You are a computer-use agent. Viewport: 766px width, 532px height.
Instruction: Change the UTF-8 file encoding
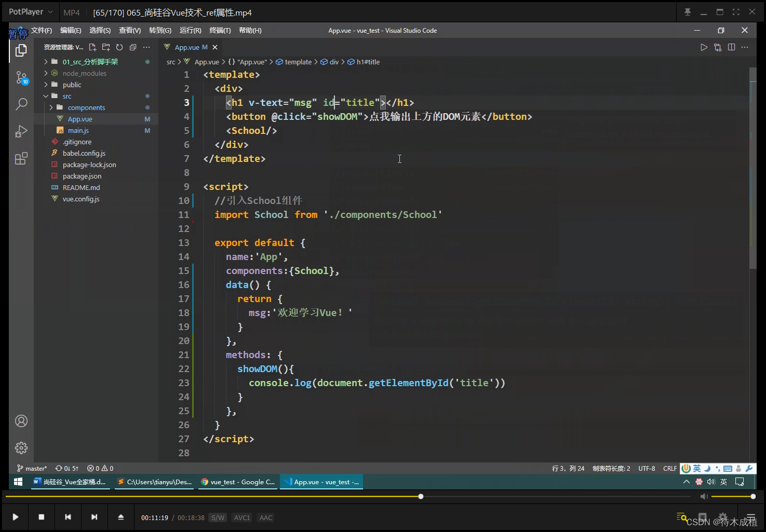(x=647, y=468)
